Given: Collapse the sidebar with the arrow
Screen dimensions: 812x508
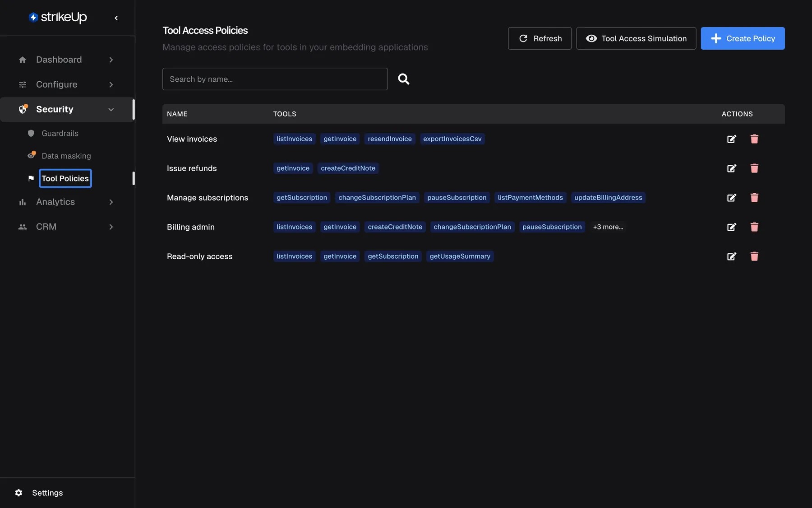Looking at the screenshot, I should click(116, 18).
